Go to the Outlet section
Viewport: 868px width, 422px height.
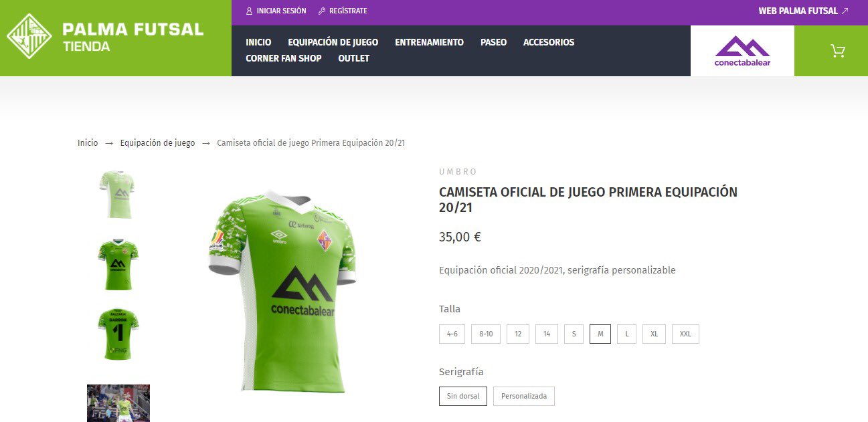tap(354, 58)
